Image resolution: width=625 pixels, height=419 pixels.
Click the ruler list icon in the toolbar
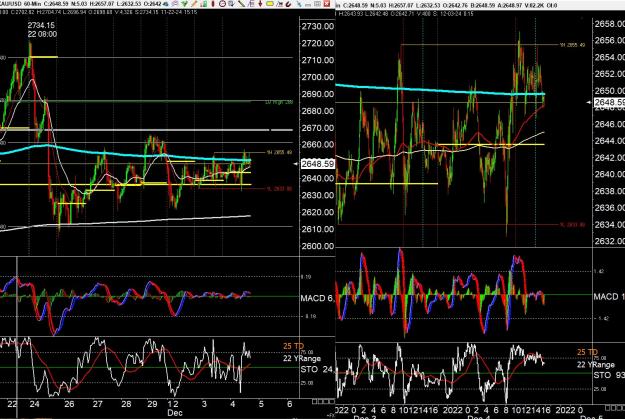pyautogui.click(x=251, y=4)
